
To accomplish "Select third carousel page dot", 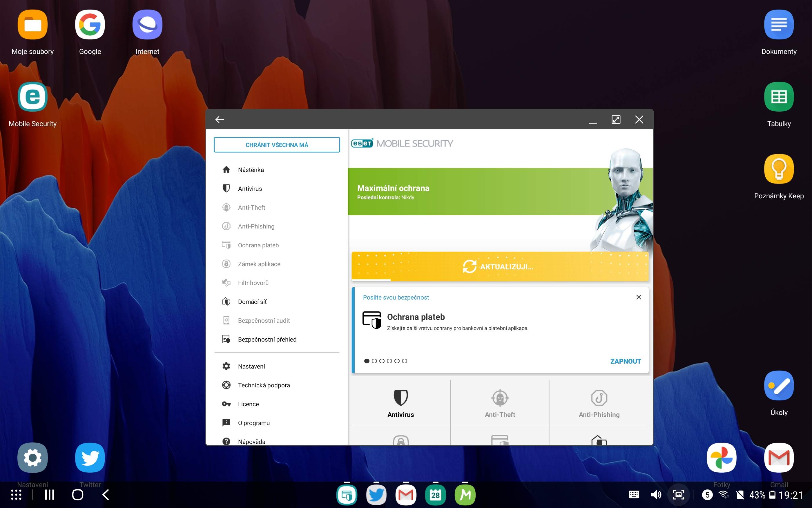I will click(382, 361).
